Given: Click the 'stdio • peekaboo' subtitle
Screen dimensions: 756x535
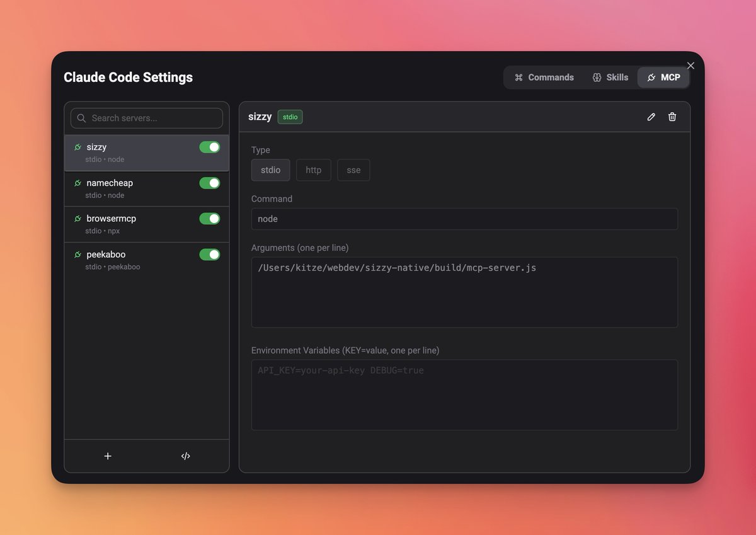Looking at the screenshot, I should tap(113, 267).
